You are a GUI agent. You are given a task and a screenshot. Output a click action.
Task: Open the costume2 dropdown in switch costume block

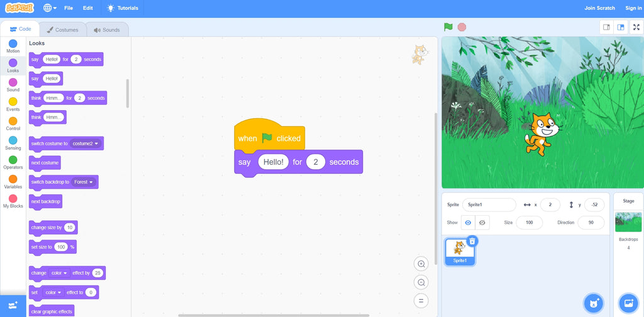click(x=86, y=143)
